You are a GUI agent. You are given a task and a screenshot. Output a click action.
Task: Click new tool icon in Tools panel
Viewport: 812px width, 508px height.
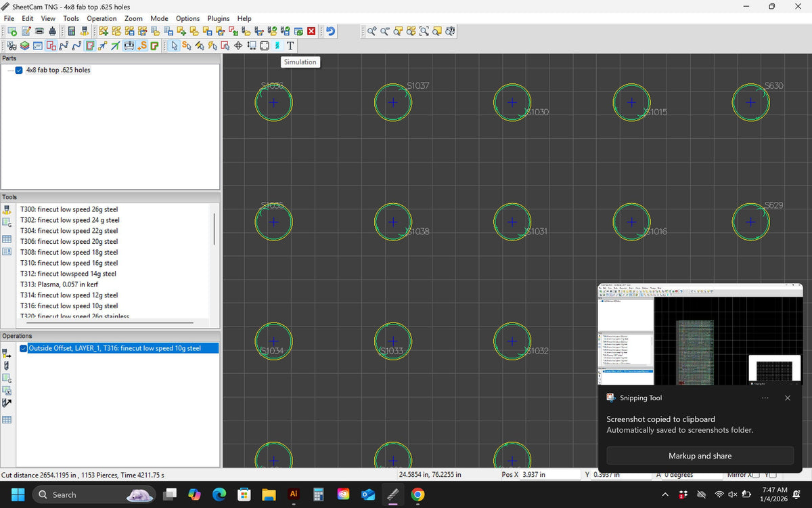[x=7, y=209]
